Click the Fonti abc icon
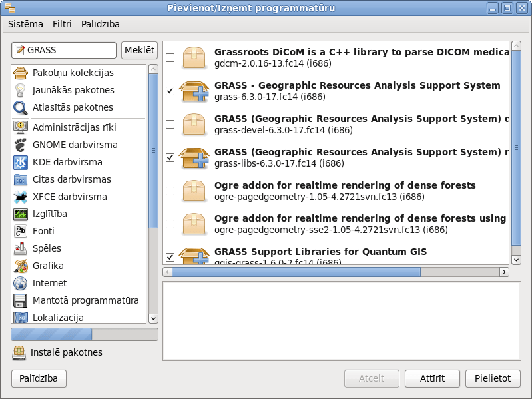Image resolution: width=532 pixels, height=399 pixels. tap(21, 231)
